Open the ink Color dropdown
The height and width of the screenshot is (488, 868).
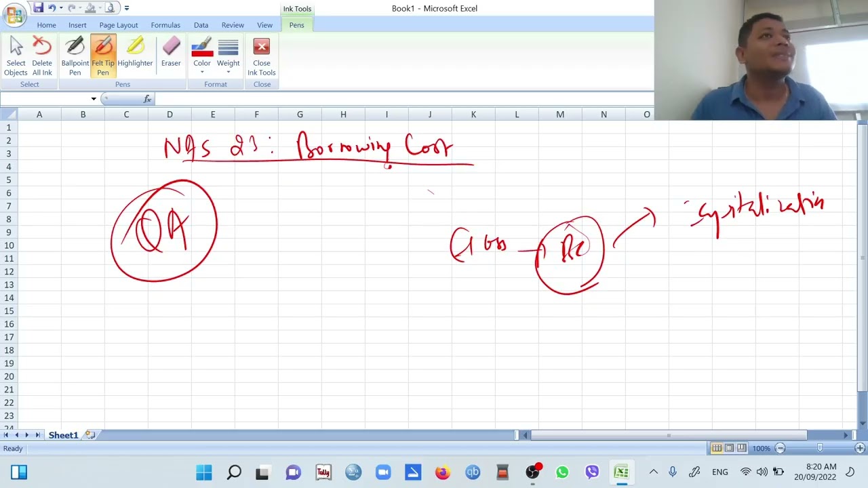[x=202, y=56]
